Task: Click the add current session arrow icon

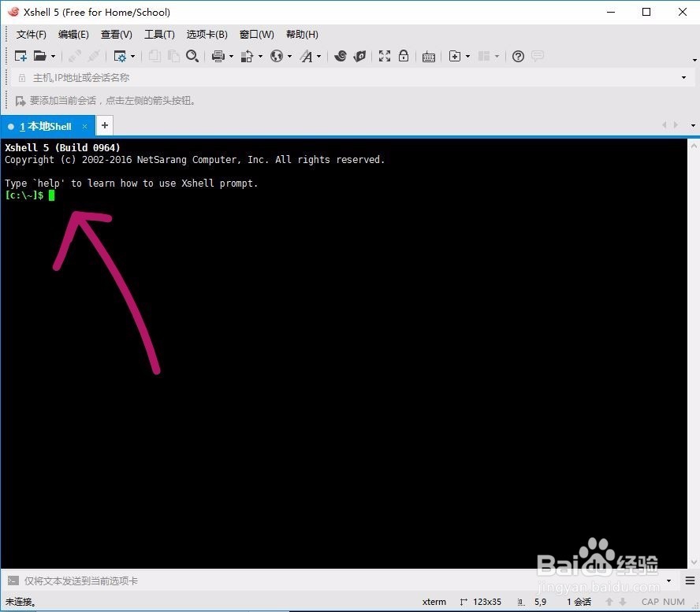Action: click(x=20, y=101)
